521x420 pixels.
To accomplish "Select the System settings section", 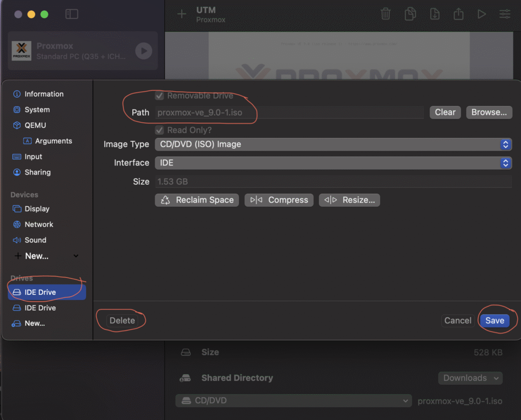I will click(x=37, y=109).
